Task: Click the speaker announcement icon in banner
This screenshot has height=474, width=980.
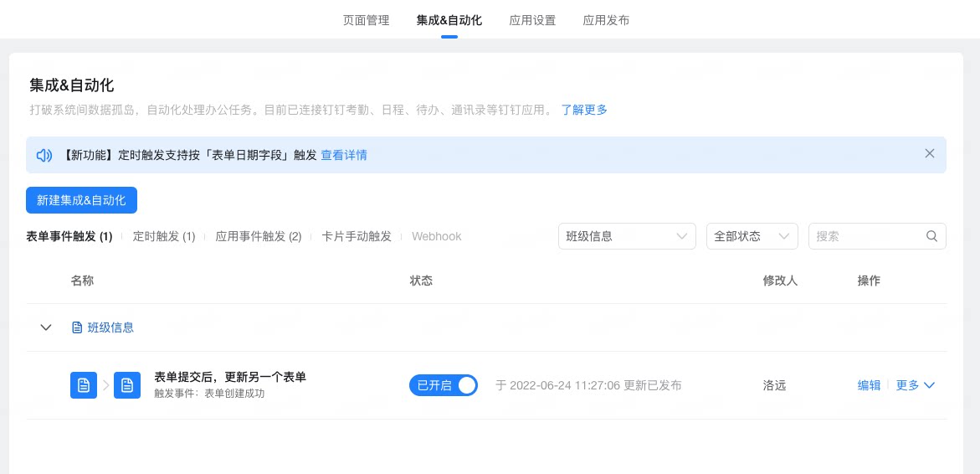Action: [x=44, y=155]
